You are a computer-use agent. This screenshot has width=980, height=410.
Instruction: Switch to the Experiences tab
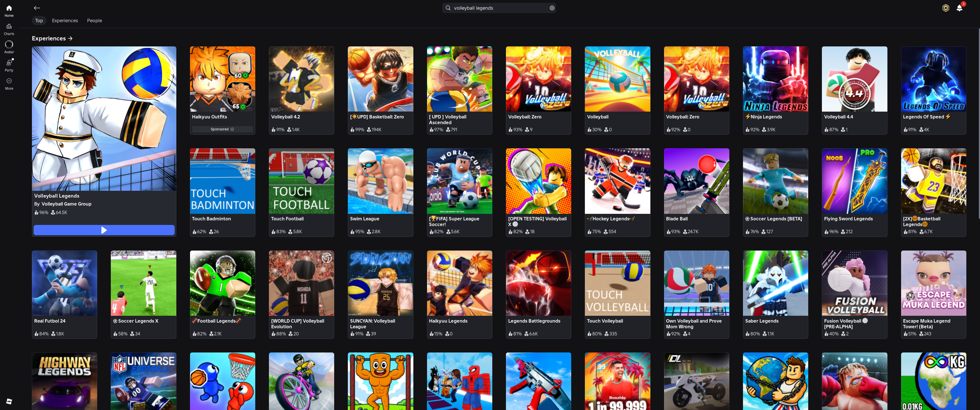coord(65,20)
